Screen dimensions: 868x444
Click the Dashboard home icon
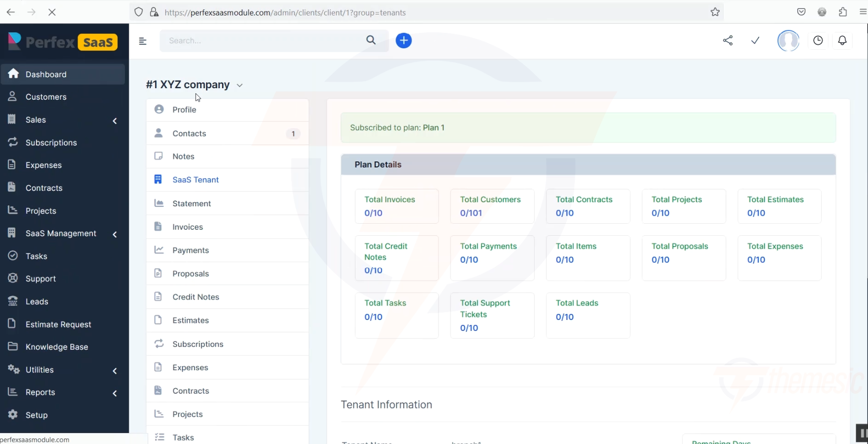13,74
